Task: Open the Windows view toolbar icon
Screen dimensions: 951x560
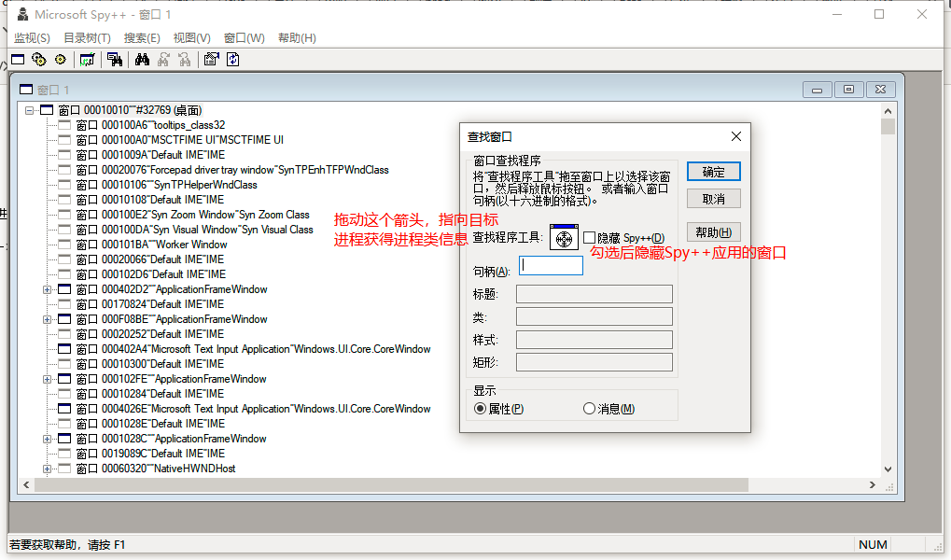Action: point(18,60)
